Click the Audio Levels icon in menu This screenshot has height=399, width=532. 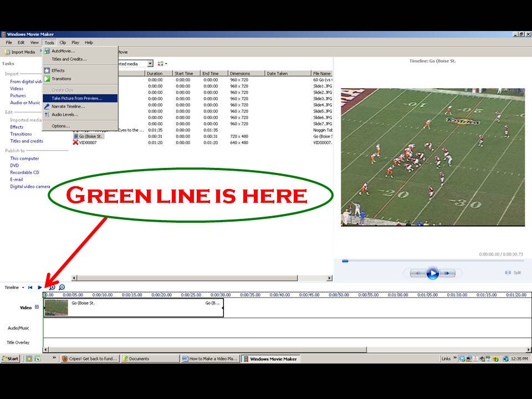[x=47, y=115]
